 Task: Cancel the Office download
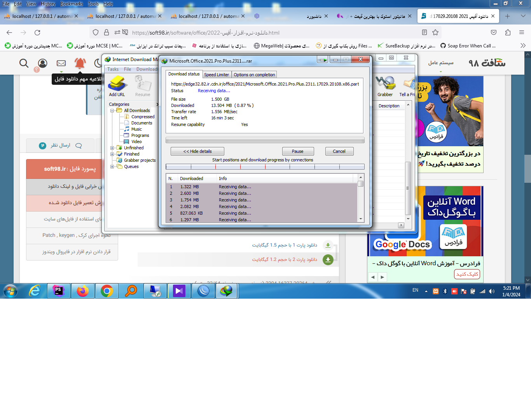[x=339, y=151]
